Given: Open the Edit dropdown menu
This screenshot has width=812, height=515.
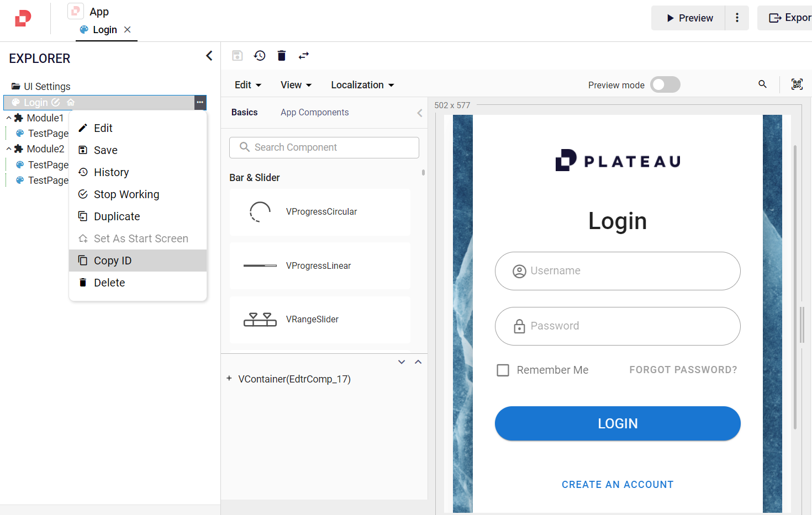Looking at the screenshot, I should [x=247, y=85].
